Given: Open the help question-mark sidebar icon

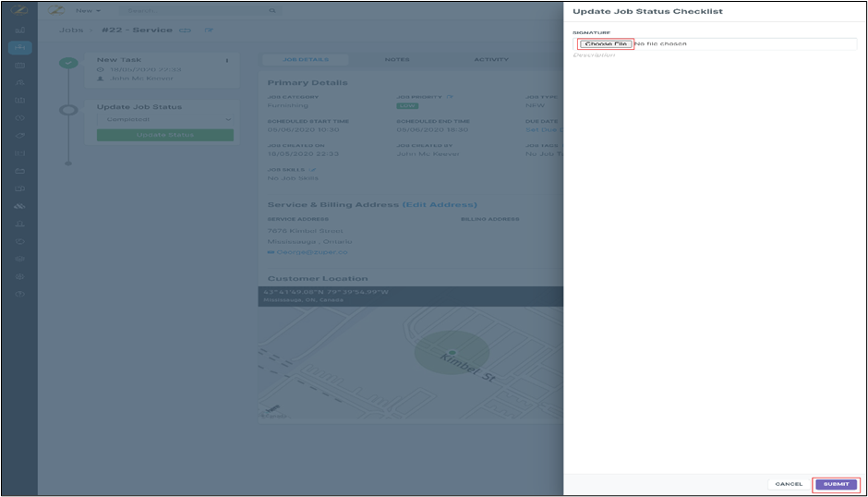Looking at the screenshot, I should (20, 294).
